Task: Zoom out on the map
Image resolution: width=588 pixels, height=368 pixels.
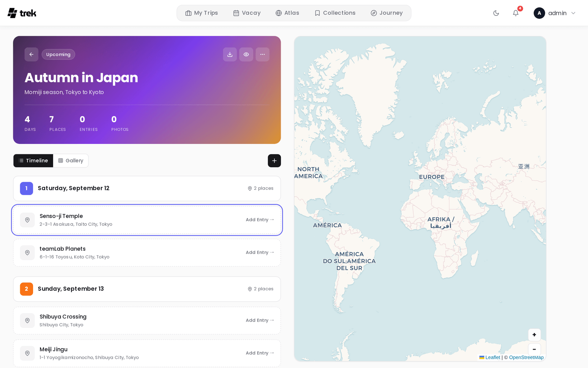Action: 534,349
